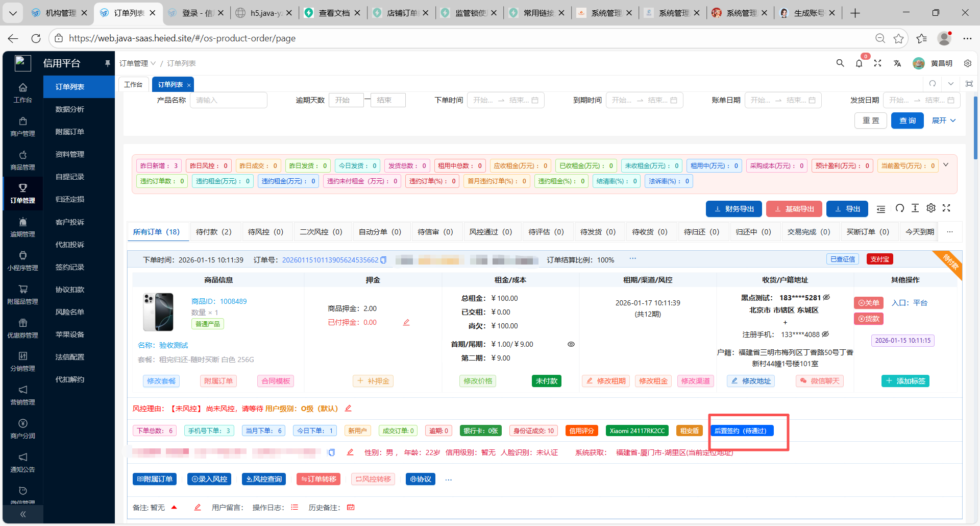Copy the order number using copy icon
980x526 pixels.
pos(383,260)
